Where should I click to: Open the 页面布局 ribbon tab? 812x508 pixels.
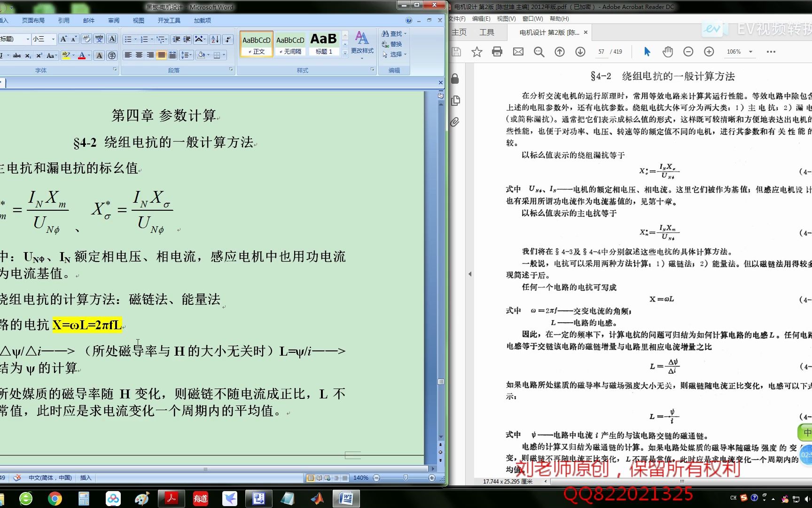click(33, 21)
